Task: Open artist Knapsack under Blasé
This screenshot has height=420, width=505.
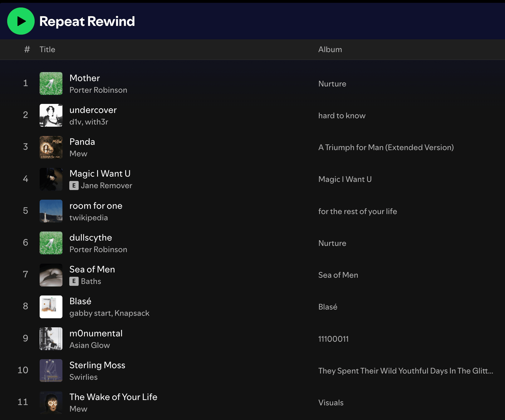Action: coord(132,313)
